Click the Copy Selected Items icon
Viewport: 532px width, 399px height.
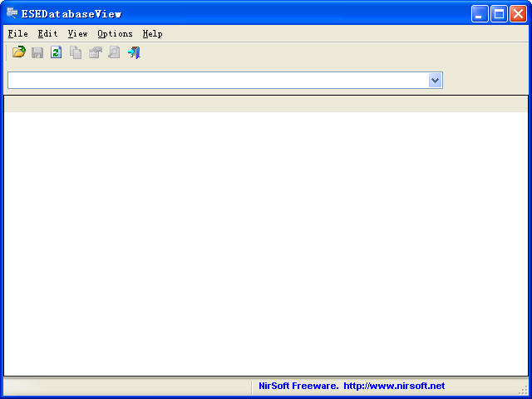[x=76, y=52]
